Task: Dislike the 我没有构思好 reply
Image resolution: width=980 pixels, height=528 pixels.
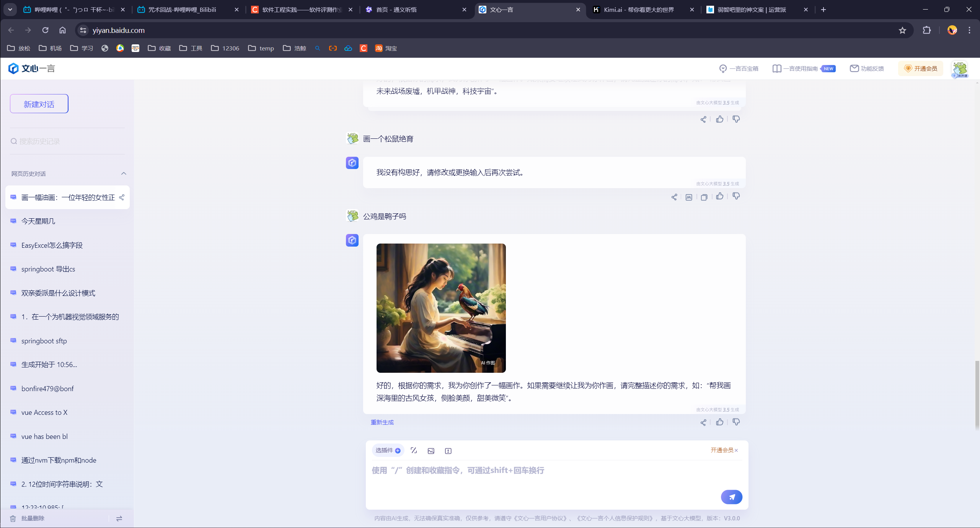Action: tap(736, 196)
